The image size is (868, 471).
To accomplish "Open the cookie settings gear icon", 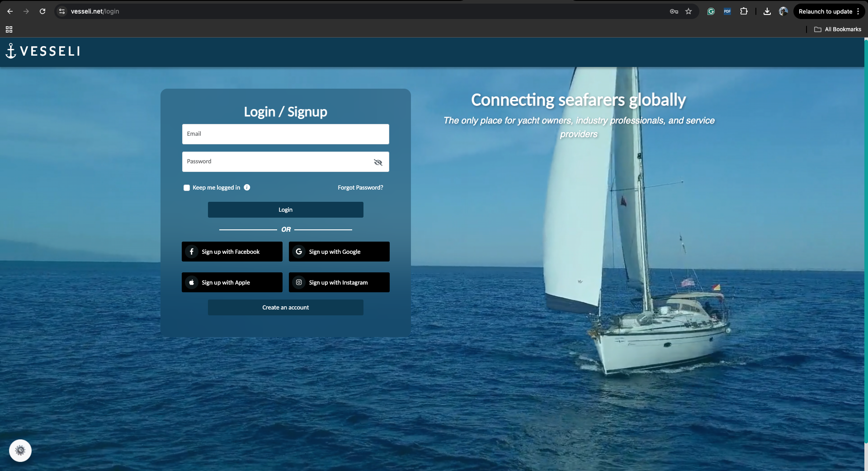I will (20, 451).
